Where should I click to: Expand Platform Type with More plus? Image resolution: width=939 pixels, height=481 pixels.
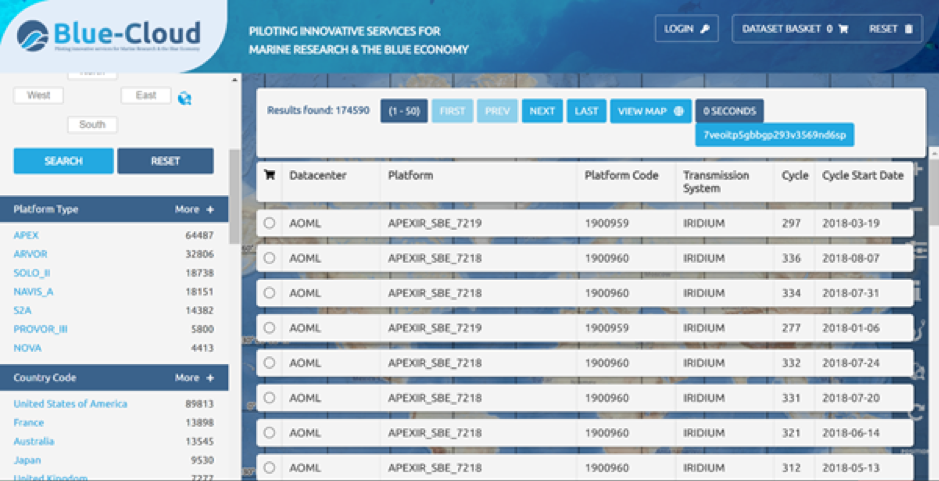[x=195, y=210]
